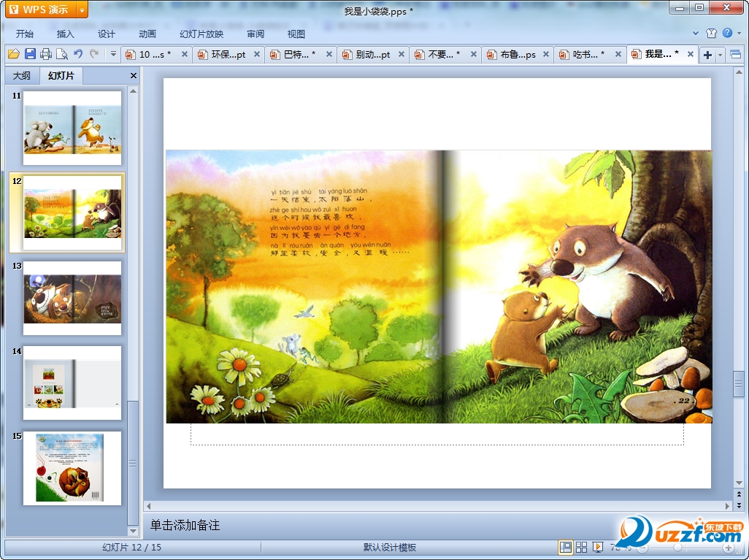
Task: Open the 设计 menu tab
Action: pyautogui.click(x=106, y=34)
